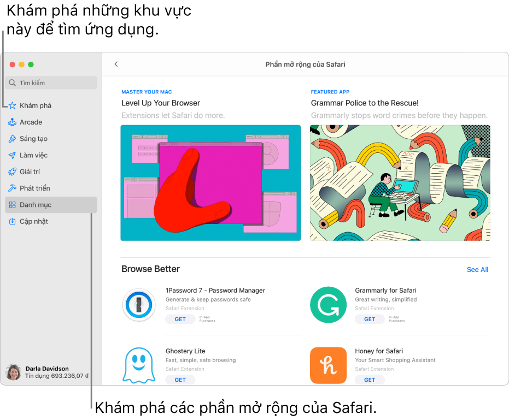Click the green full-screen window button

[x=31, y=64]
